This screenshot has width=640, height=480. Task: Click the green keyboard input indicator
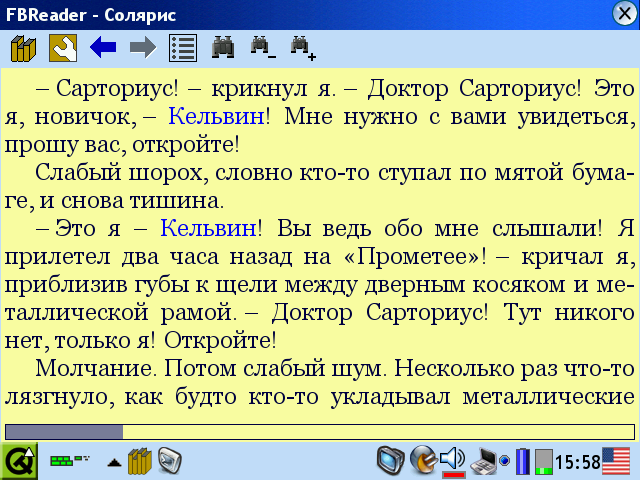click(x=70, y=460)
